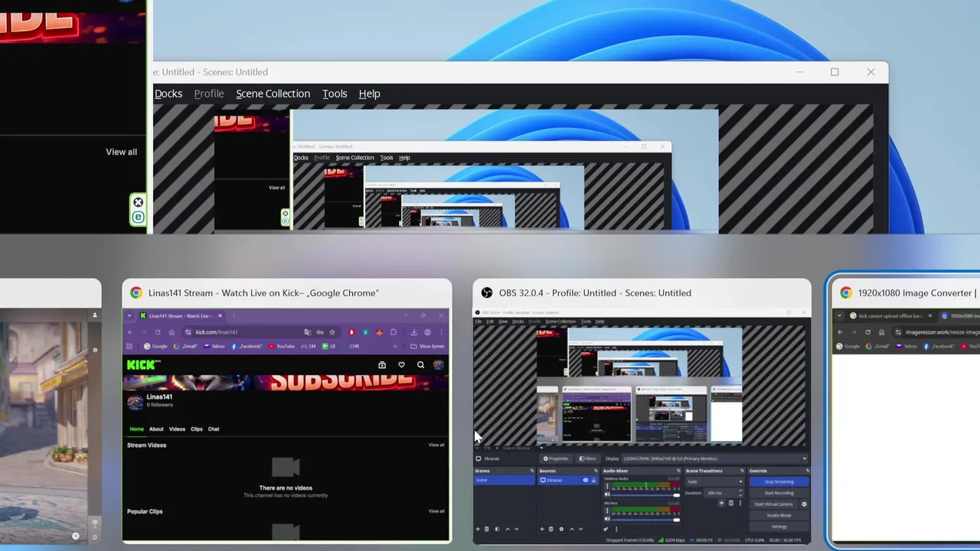This screenshot has height=551, width=980.
Task: Click 'View all' next to Popular Clips
Action: [436, 511]
